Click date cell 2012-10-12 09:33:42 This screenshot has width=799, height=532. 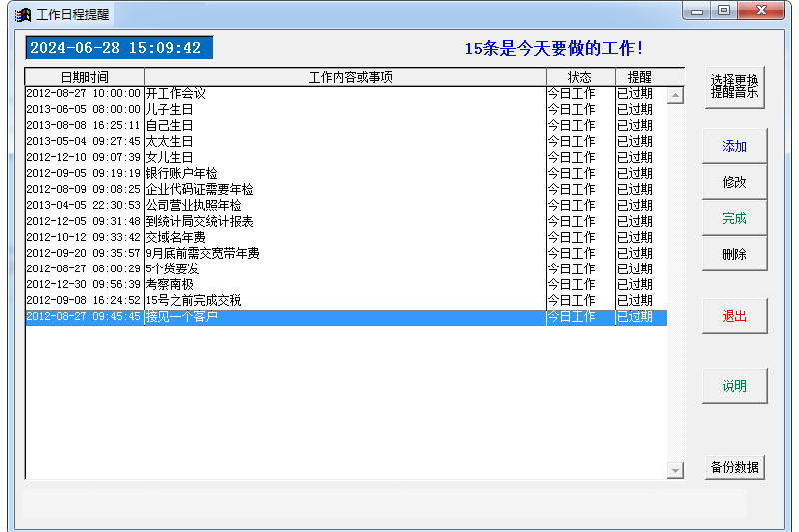tap(83, 237)
